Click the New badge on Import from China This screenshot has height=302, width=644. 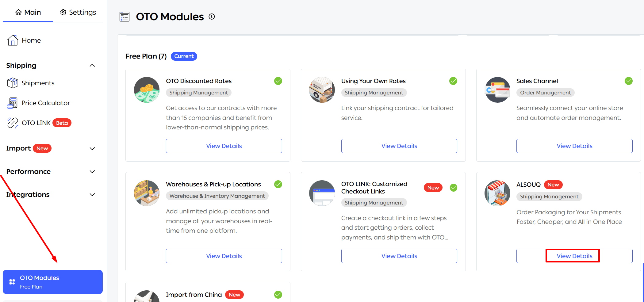(234, 295)
